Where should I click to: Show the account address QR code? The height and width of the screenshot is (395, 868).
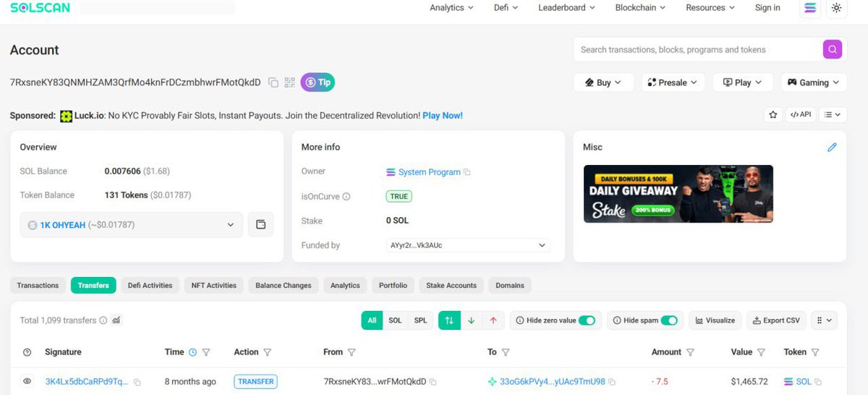pos(290,82)
